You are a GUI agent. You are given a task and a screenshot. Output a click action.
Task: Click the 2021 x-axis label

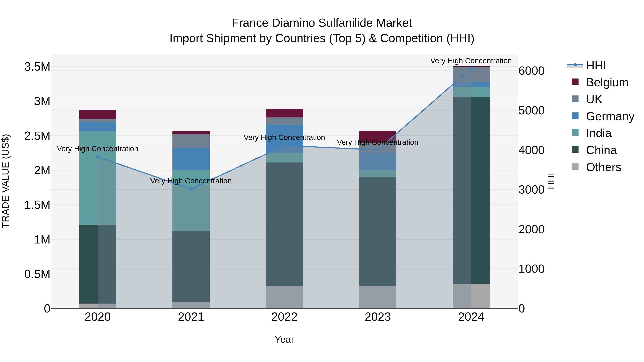point(191,317)
